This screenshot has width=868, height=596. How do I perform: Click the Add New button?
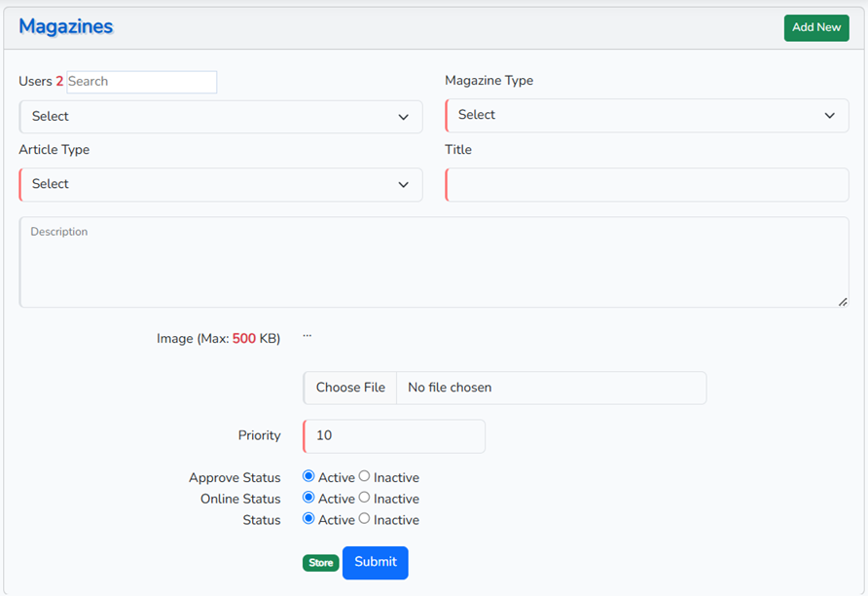tap(815, 27)
